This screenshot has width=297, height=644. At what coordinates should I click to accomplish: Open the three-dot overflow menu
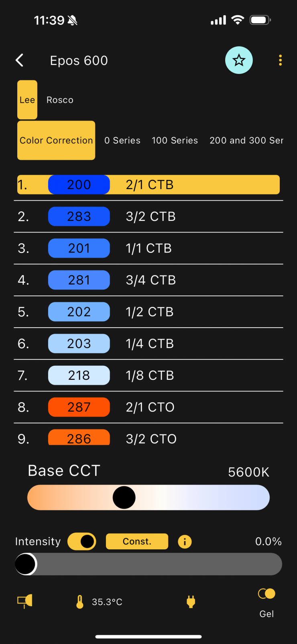click(280, 60)
